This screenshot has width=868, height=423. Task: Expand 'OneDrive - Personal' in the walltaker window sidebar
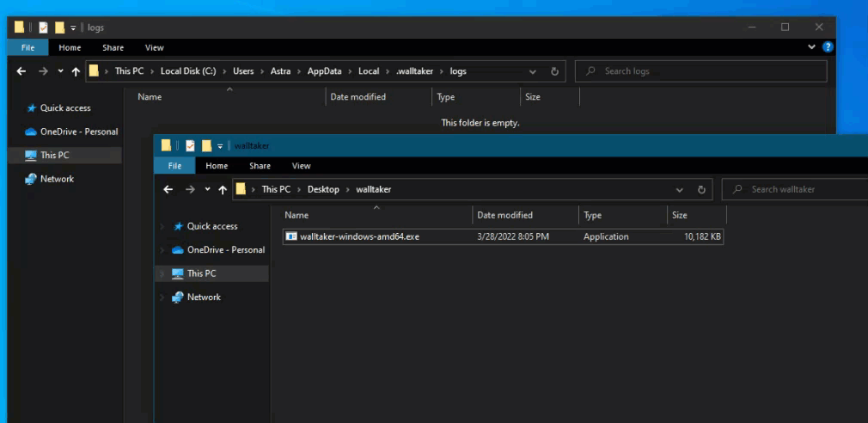pyautogui.click(x=162, y=250)
